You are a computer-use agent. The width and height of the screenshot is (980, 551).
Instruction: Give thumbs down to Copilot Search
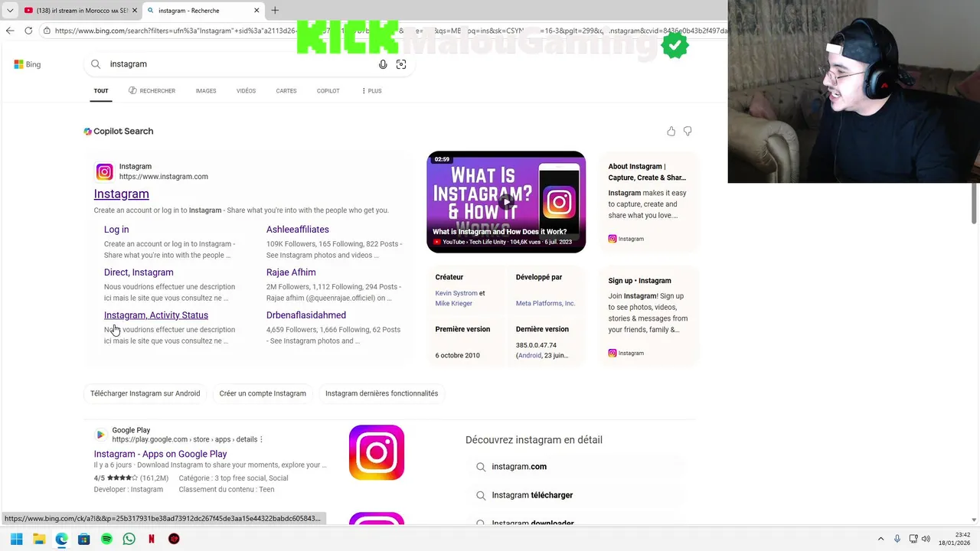(688, 132)
